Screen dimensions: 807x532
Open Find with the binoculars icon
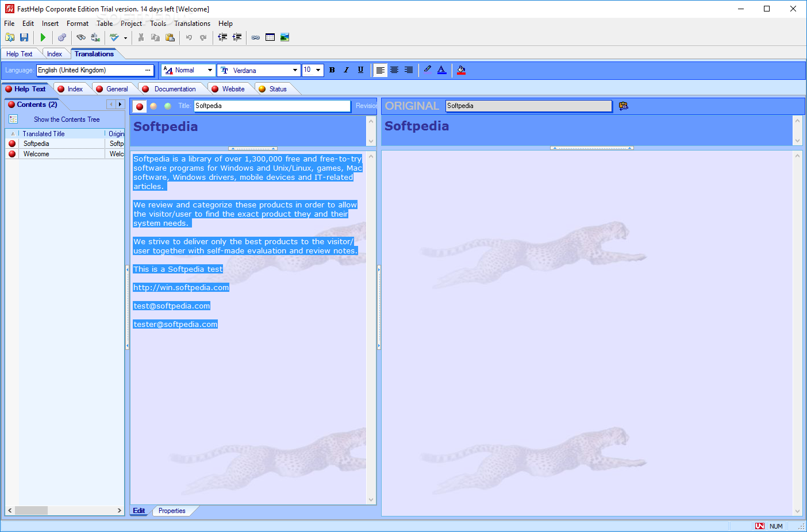point(81,37)
